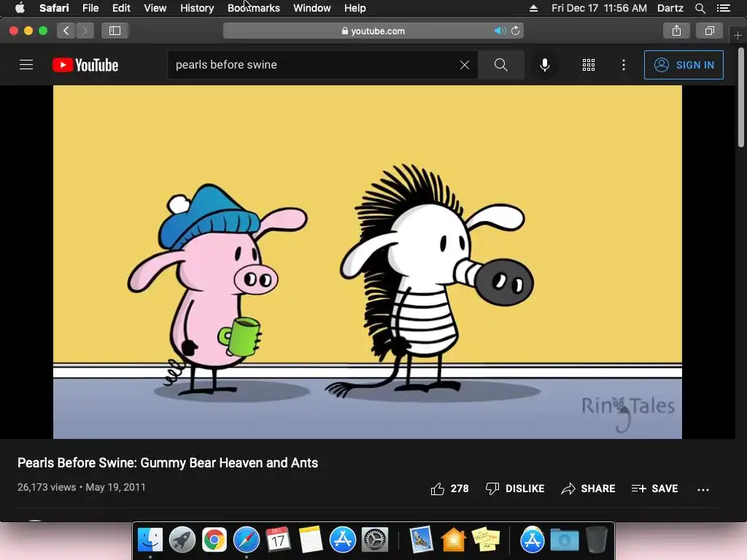The height and width of the screenshot is (560, 747).
Task: Click Safari forward navigation arrow
Action: (x=85, y=31)
